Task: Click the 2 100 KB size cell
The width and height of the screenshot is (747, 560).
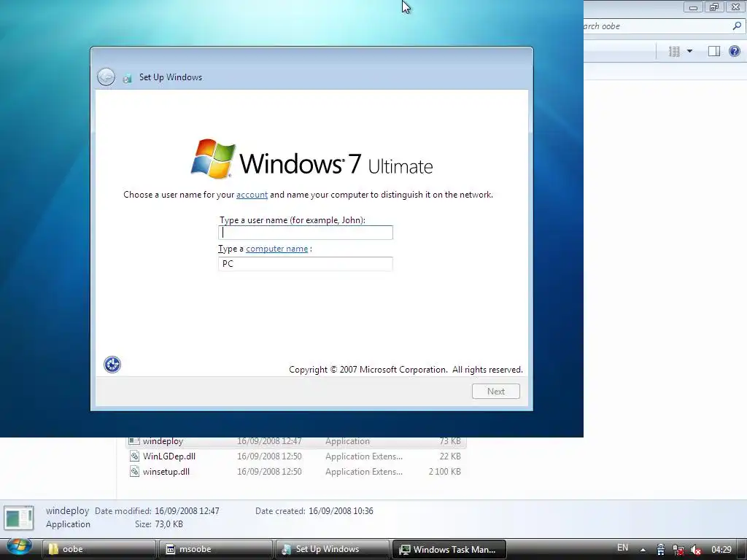Action: click(x=444, y=472)
